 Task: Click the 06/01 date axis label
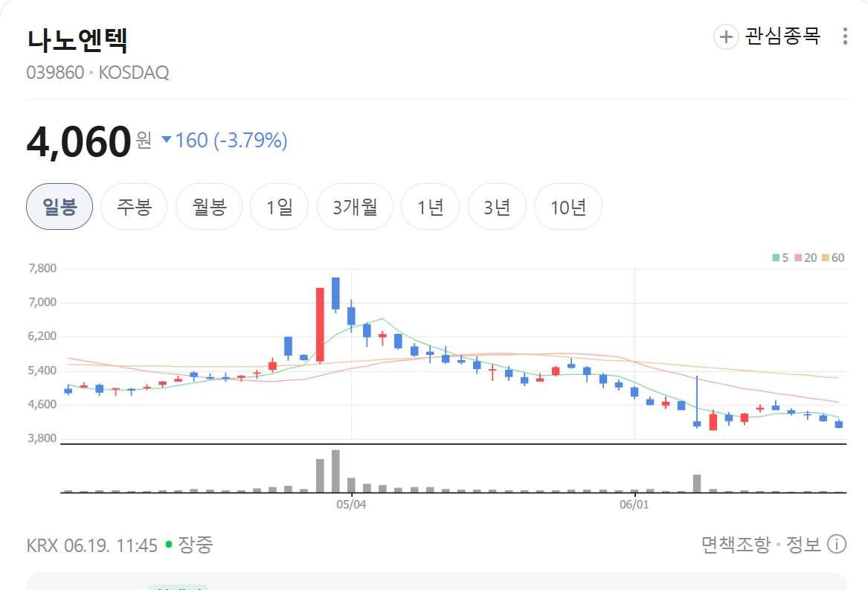634,504
